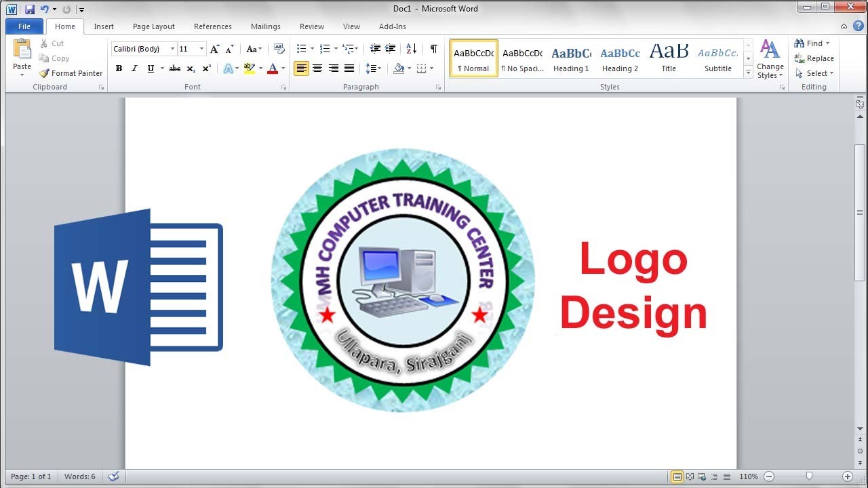Toggle Italic formatting

tap(134, 68)
